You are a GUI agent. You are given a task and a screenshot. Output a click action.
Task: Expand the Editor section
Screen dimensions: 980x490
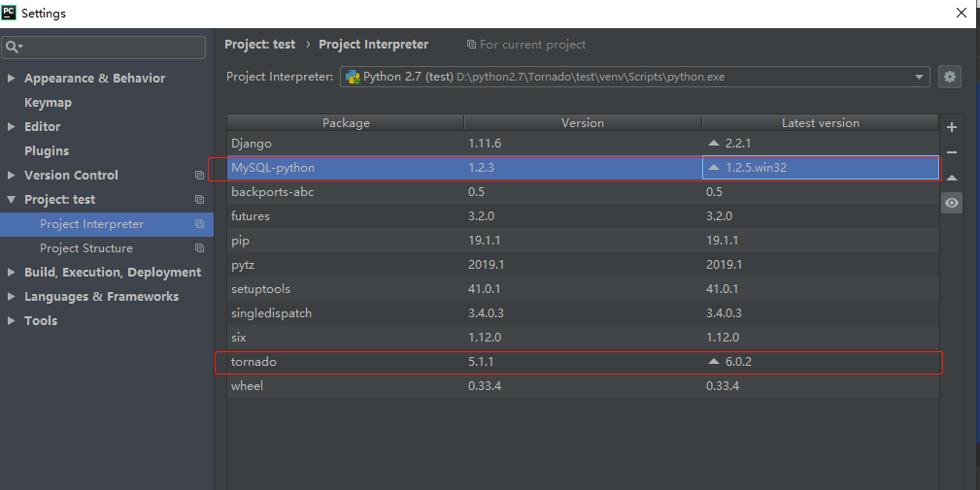12,127
